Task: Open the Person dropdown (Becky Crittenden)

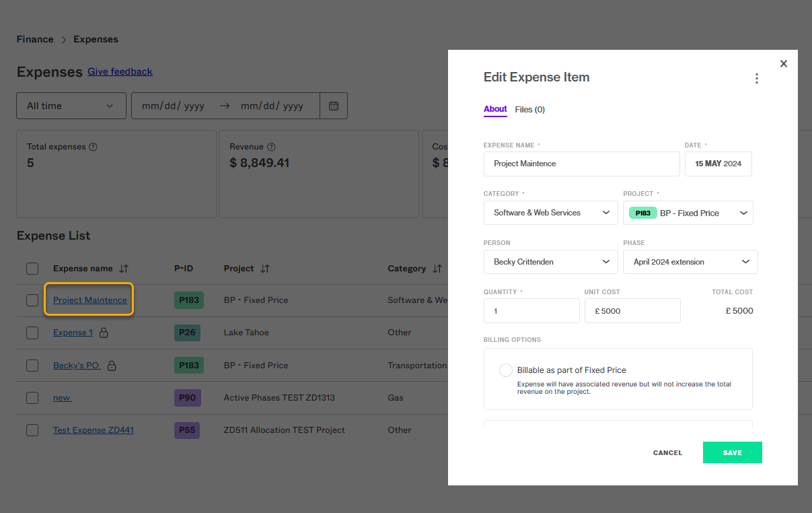Action: 550,262
